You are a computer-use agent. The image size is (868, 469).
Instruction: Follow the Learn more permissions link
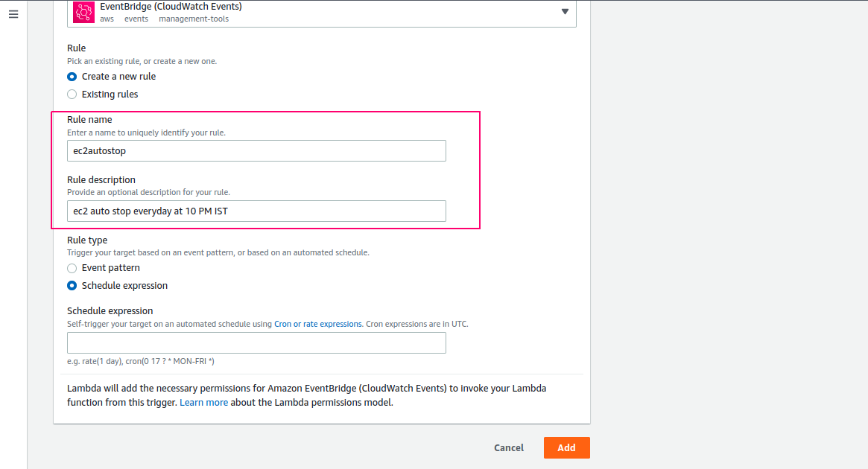203,403
